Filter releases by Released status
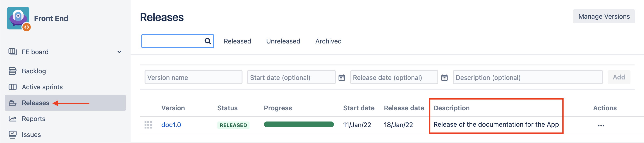Viewport: 644px width, 143px height. (237, 41)
